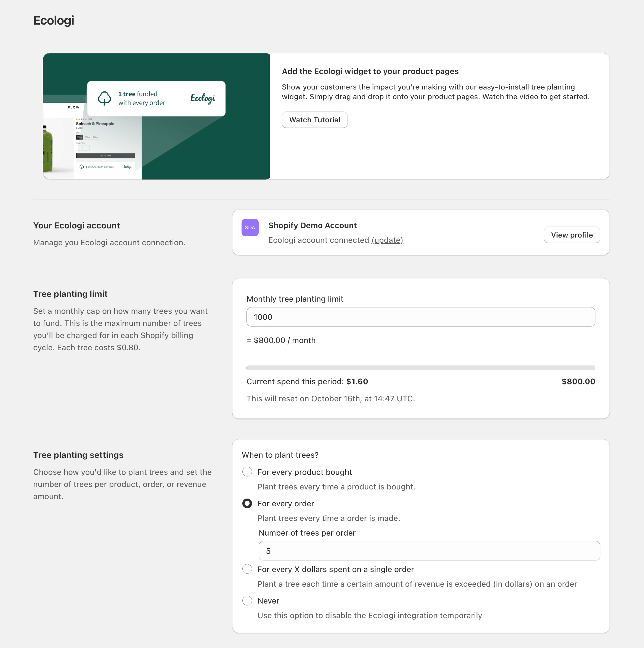The image size is (644, 648).
Task: Focus the Monthly tree planting limit field
Action: pos(420,317)
